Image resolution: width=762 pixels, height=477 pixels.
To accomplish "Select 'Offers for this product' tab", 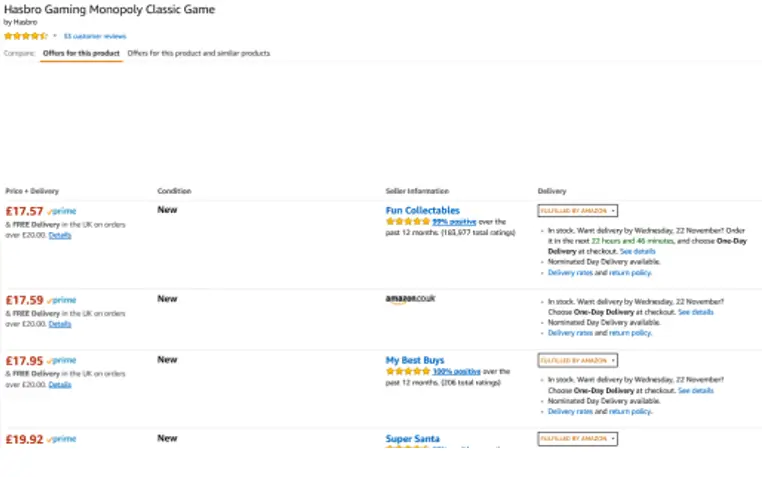I will 81,53.
